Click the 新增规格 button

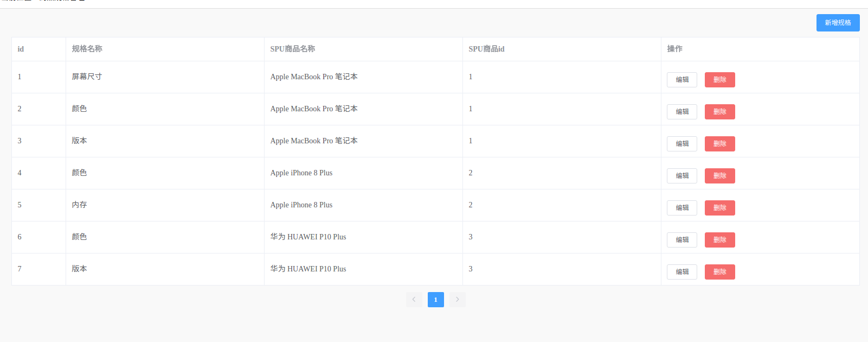pos(838,23)
